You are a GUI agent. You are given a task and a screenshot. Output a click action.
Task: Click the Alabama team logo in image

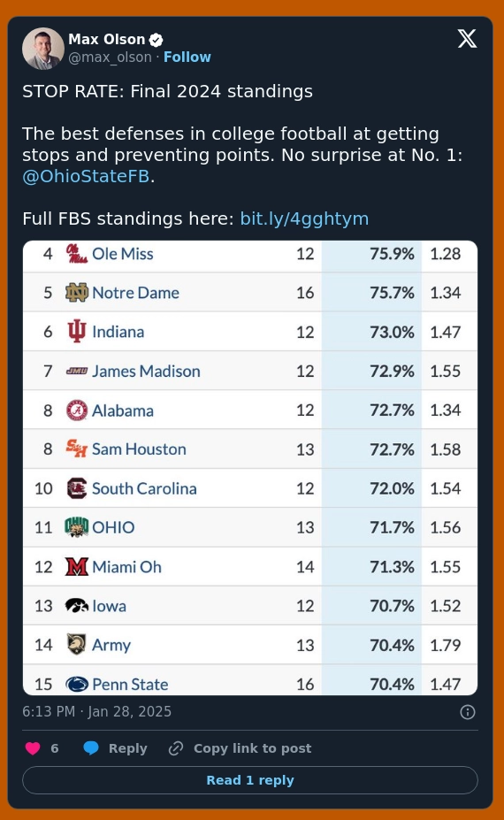(76, 410)
